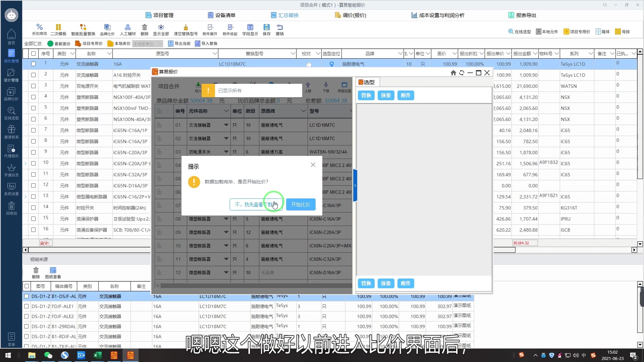
Task: Open the 名称 column filter dropdown
Action: click(x=109, y=54)
